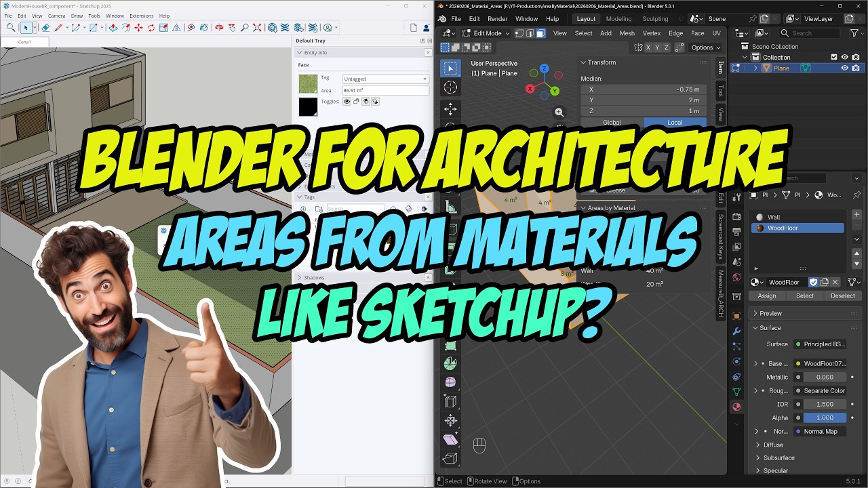Viewport: 868px width, 488px height.
Task: Select the Wall material slot
Action: (797, 217)
